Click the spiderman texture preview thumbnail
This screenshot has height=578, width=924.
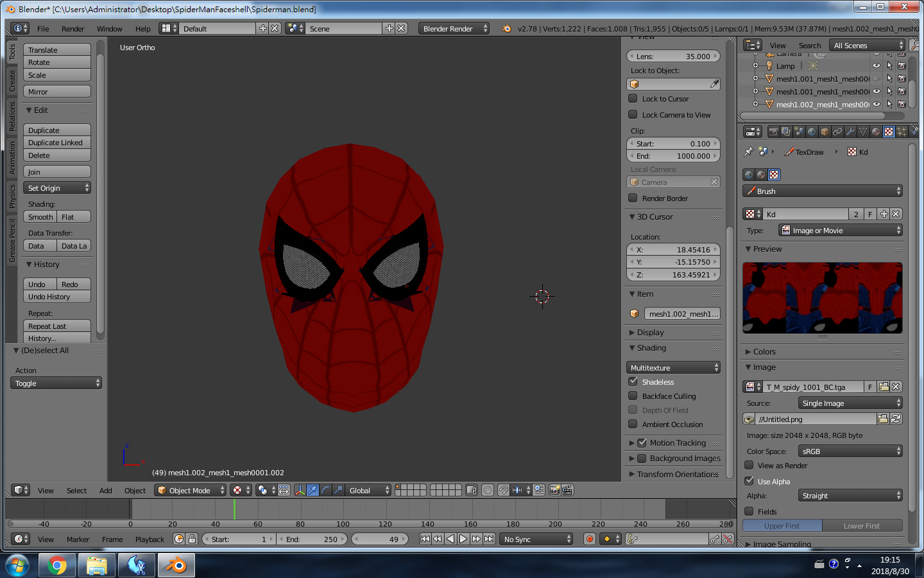(x=823, y=297)
